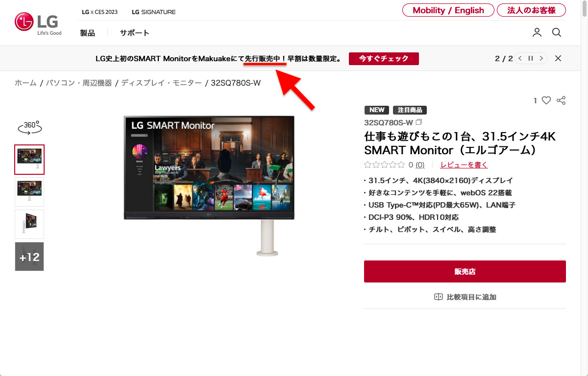Select the first product thumbnail
Viewport: 588px width, 376px height.
click(29, 160)
